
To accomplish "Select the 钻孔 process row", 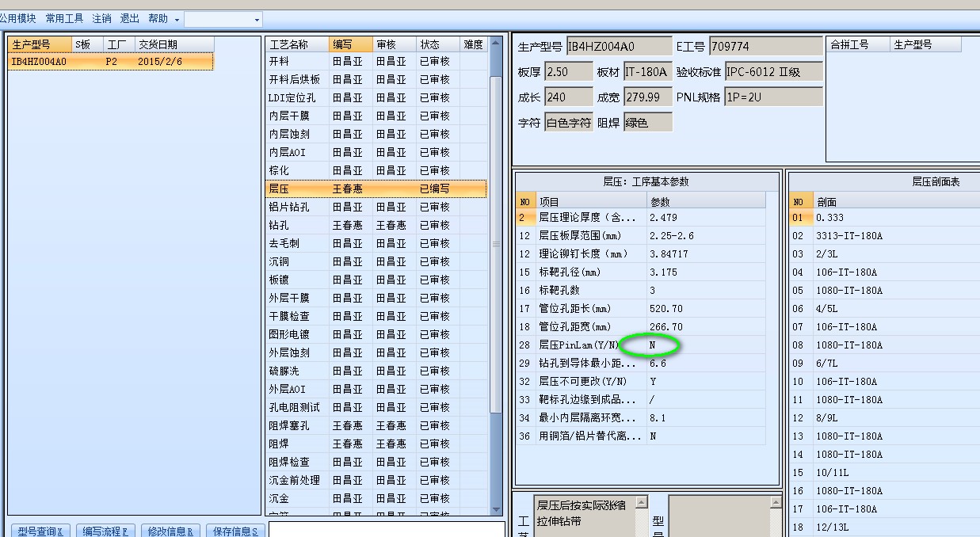I will coord(376,225).
